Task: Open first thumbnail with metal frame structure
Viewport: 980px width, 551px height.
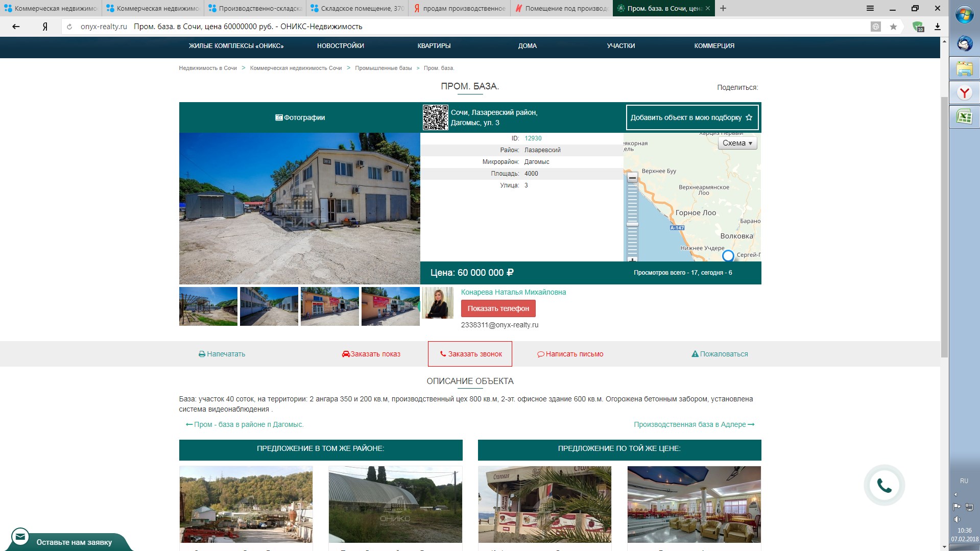Action: pyautogui.click(x=208, y=306)
